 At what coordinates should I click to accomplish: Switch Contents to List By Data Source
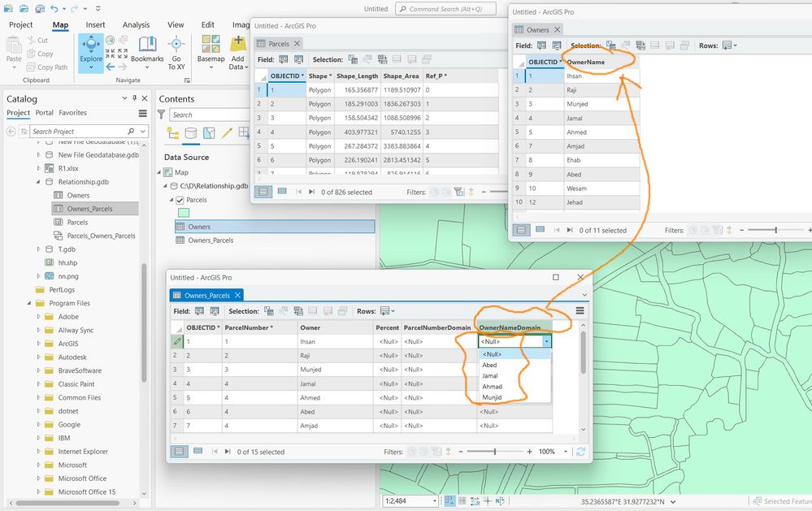coord(190,133)
